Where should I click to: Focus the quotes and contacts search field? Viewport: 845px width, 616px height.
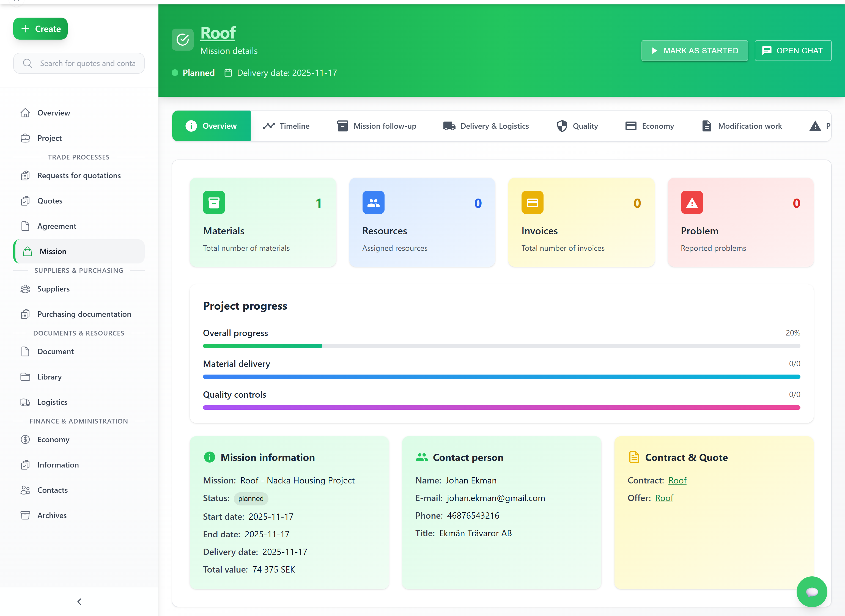tap(87, 64)
